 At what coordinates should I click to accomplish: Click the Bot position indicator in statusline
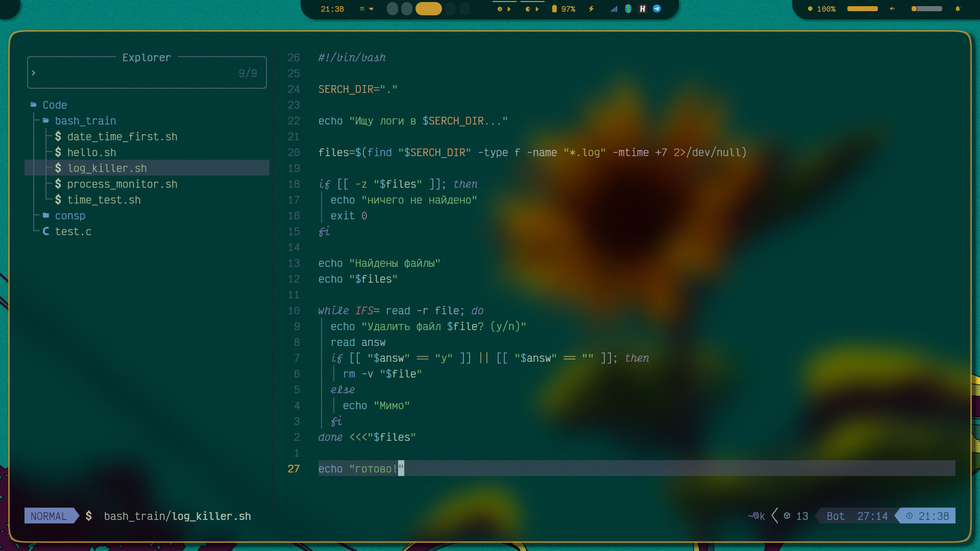pos(836,516)
